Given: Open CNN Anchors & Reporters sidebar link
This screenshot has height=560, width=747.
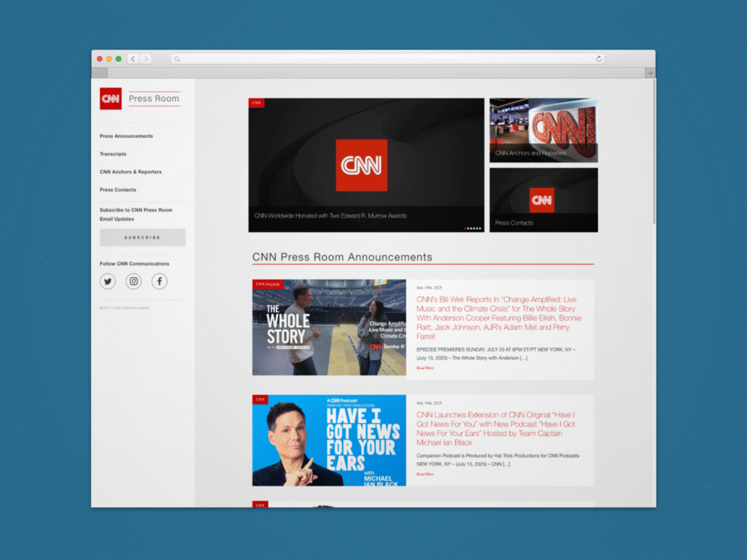Looking at the screenshot, I should click(131, 172).
